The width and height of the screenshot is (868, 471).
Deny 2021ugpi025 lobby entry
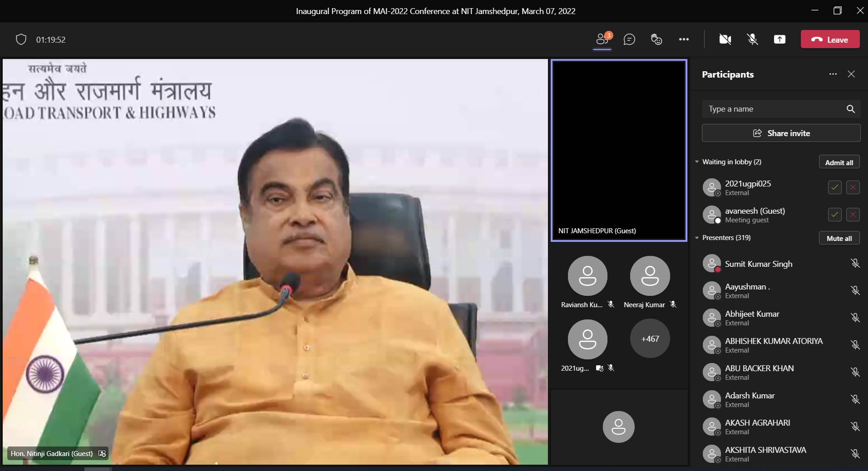point(853,187)
